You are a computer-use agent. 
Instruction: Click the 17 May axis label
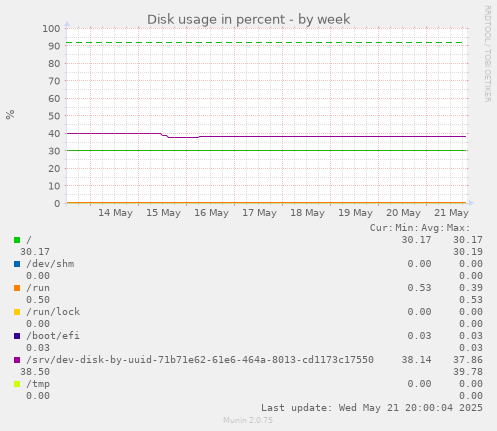click(x=259, y=213)
